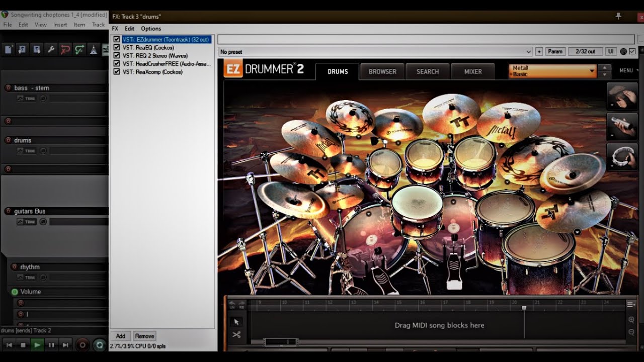
Task: Click the pause transport button
Action: click(x=51, y=345)
